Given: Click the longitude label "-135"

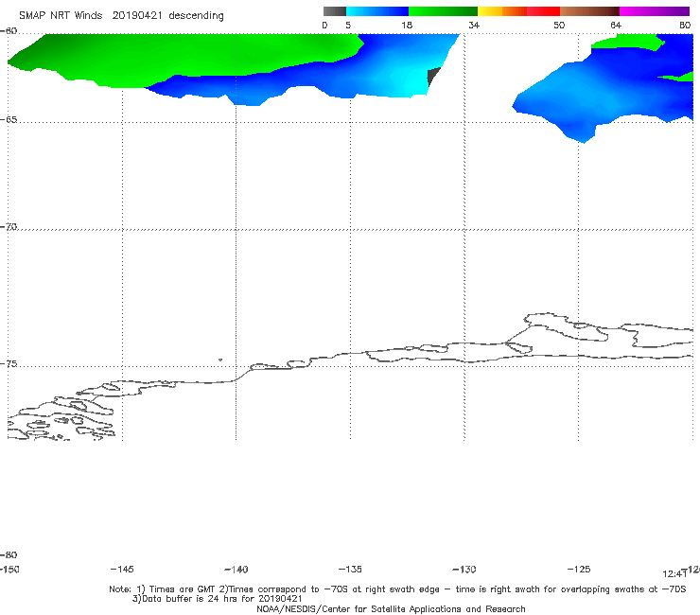Looking at the screenshot, I should click(350, 569).
